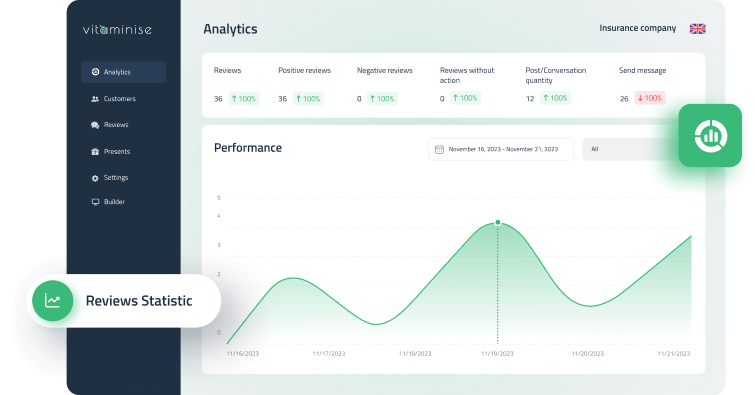Click the Reviews Statistic chart icon

point(52,301)
